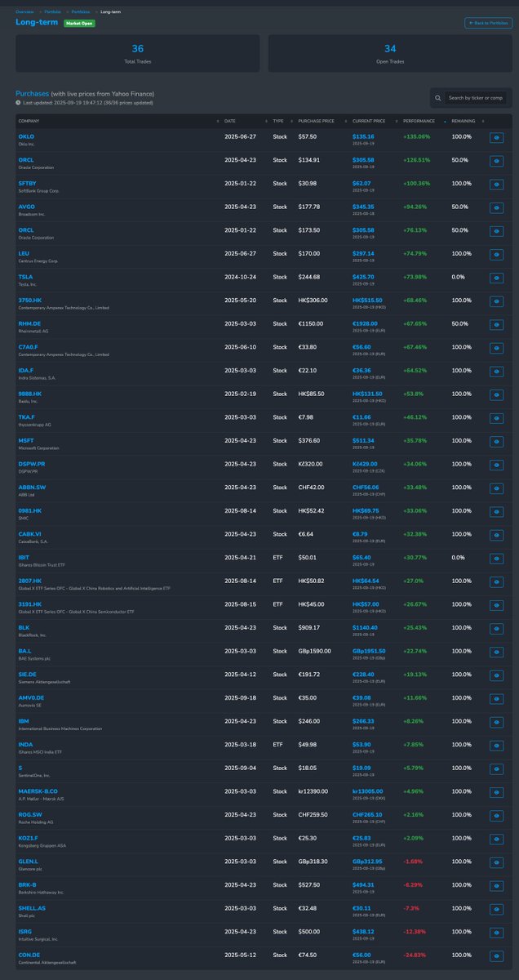
Task: Click TSLA current price $425.70
Action: click(363, 277)
